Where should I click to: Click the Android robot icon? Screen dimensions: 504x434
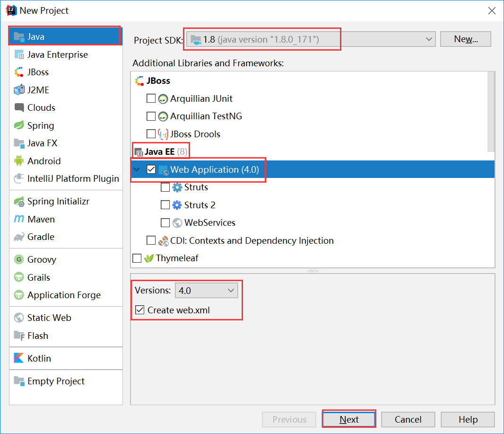tap(19, 160)
